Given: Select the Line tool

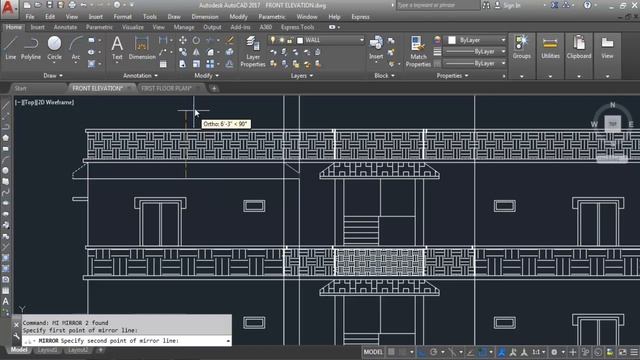Looking at the screenshot, I should coord(11,48).
